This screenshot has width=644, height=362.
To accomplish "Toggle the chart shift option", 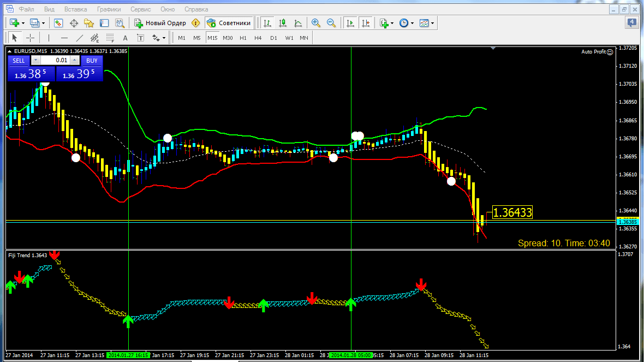I will [366, 23].
